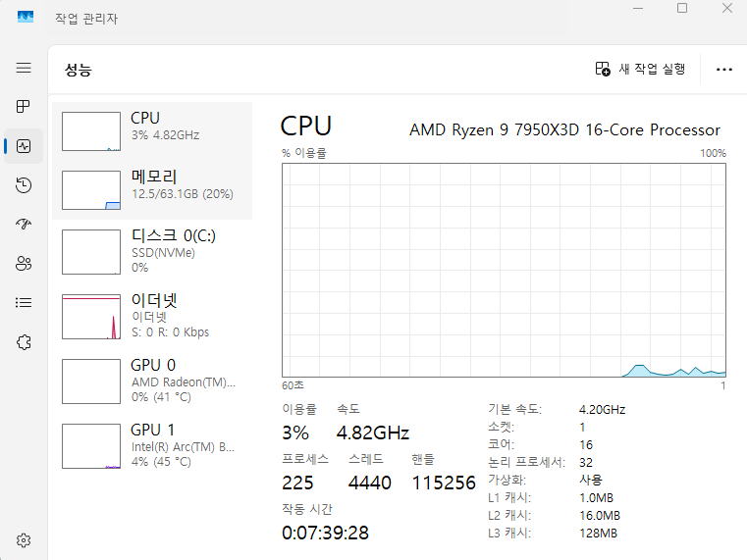The height and width of the screenshot is (560, 747).
Task: Click the 3% utilization value
Action: click(295, 433)
